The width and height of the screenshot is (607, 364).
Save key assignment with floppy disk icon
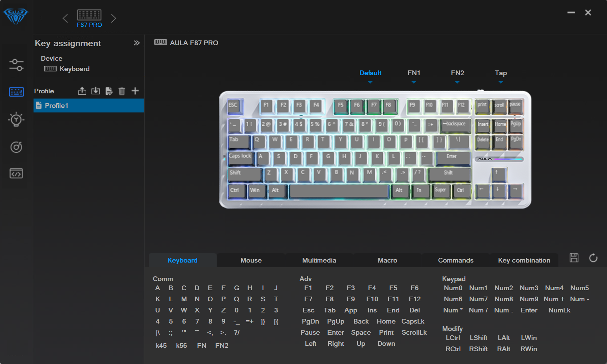[x=574, y=258]
